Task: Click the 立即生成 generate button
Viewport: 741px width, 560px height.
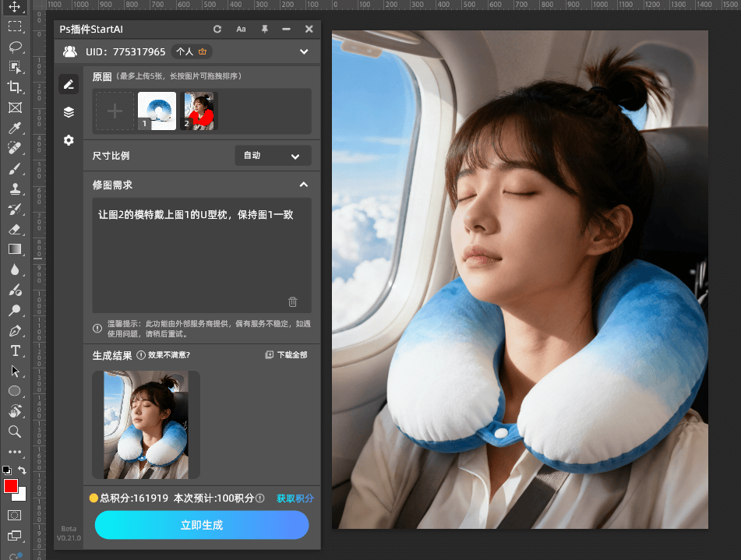Action: tap(201, 525)
